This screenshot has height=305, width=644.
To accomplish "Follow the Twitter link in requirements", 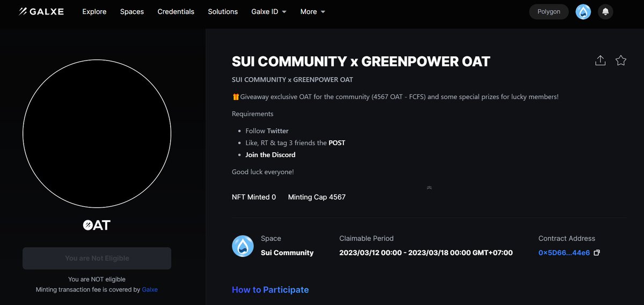I will pyautogui.click(x=277, y=131).
